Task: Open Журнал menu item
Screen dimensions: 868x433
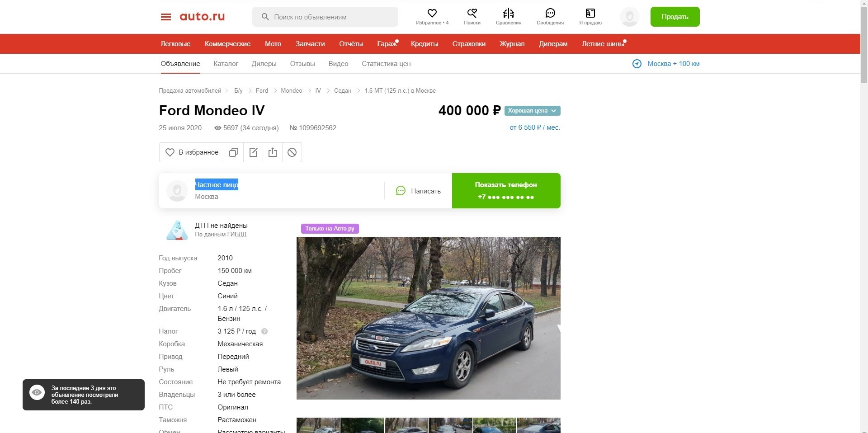Action: [512, 44]
